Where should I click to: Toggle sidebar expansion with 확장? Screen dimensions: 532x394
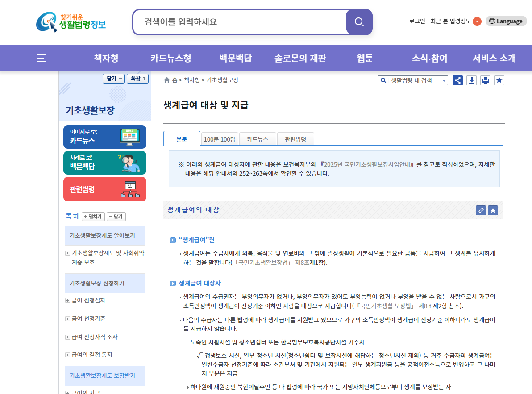(x=137, y=78)
